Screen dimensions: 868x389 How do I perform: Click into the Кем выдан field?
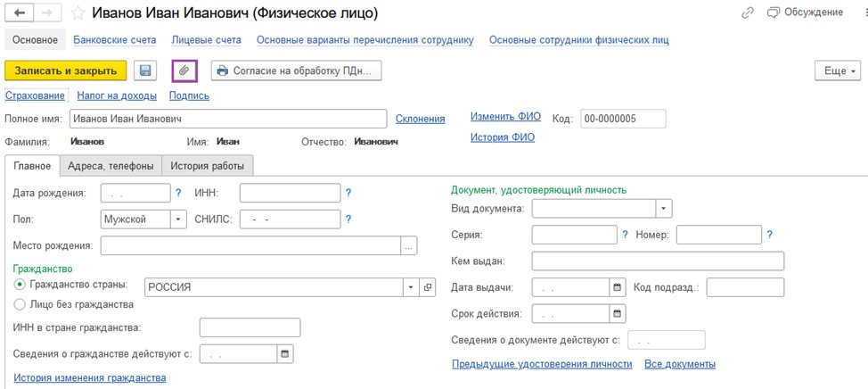pyautogui.click(x=658, y=261)
